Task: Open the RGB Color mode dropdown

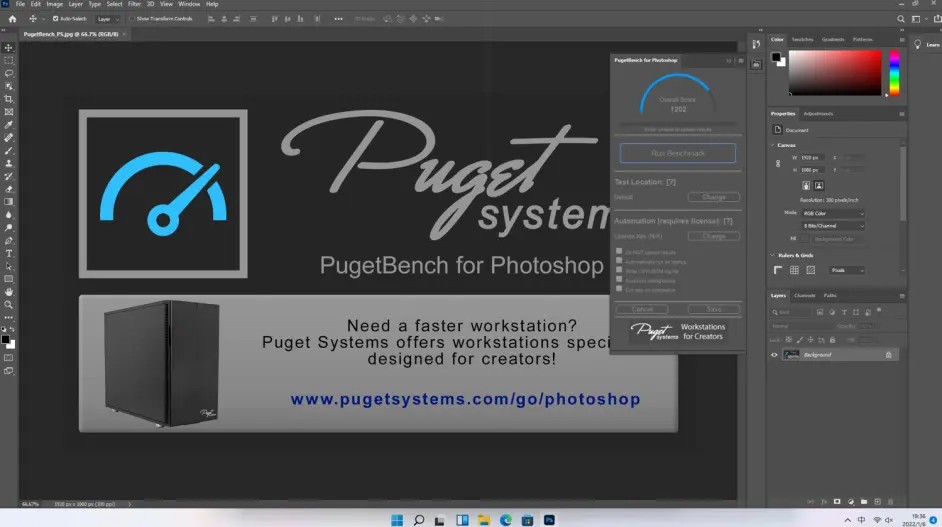Action: click(833, 213)
